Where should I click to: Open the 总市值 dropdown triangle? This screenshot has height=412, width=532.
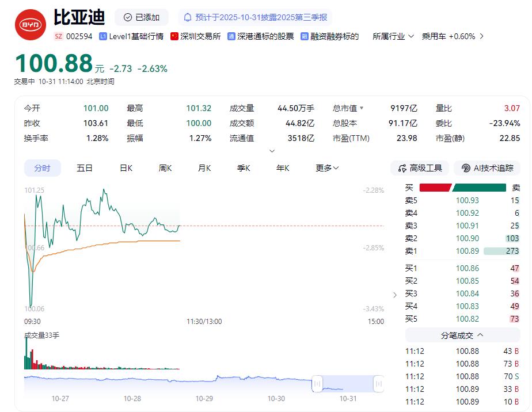coord(362,108)
